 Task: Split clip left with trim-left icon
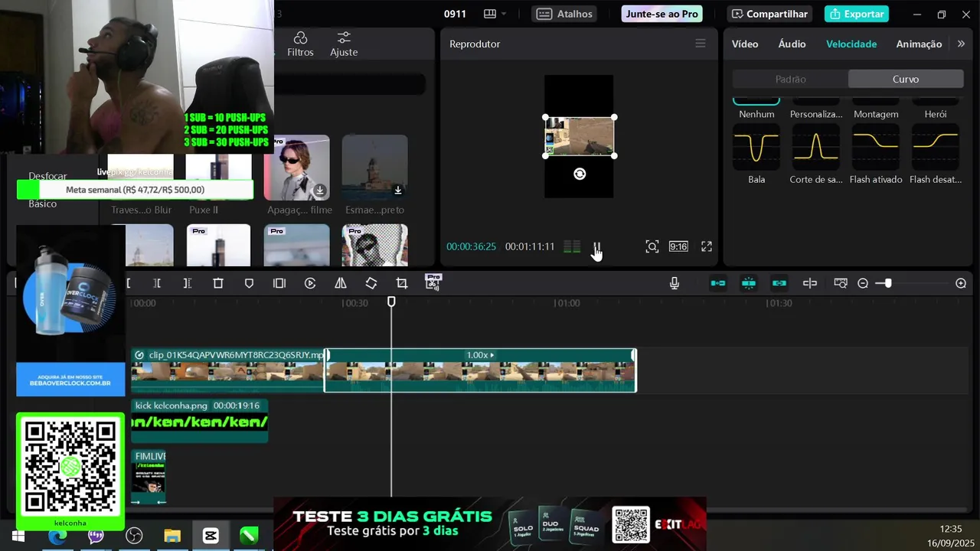[x=157, y=283]
